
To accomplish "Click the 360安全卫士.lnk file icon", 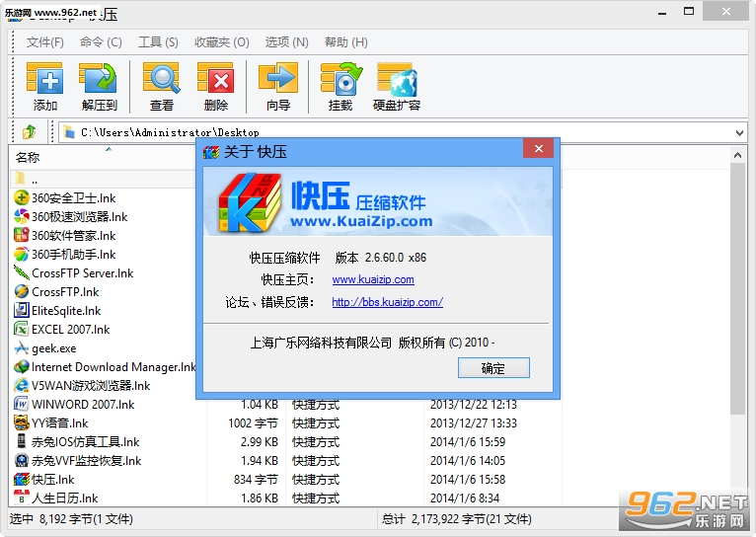I will click(x=21, y=197).
